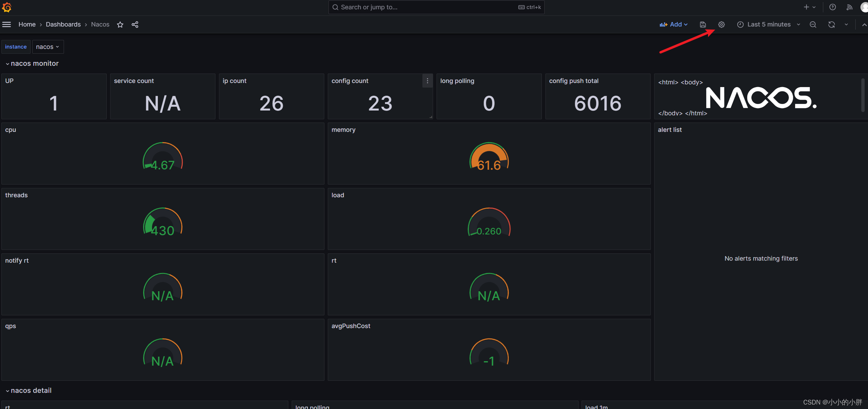Open the Last 5 minutes time picker
868x409 pixels.
tap(769, 24)
